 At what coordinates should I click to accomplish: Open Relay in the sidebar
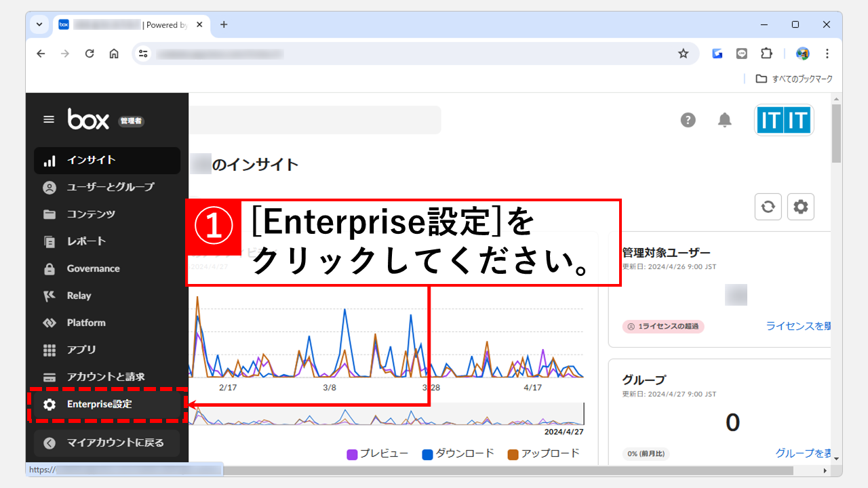point(107,296)
